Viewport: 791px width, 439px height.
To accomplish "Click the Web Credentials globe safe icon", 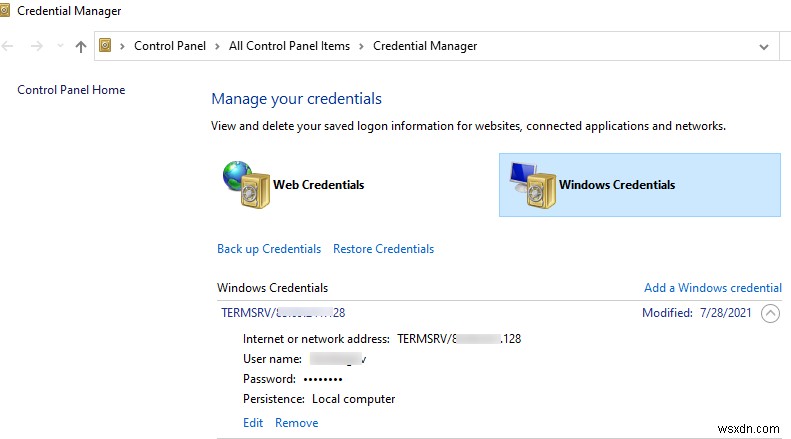I will (247, 185).
